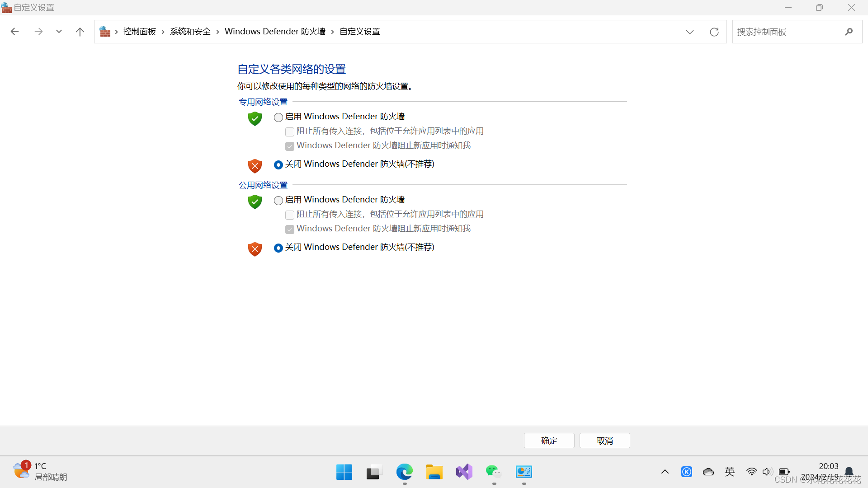Enable firewall for public network

click(x=278, y=201)
